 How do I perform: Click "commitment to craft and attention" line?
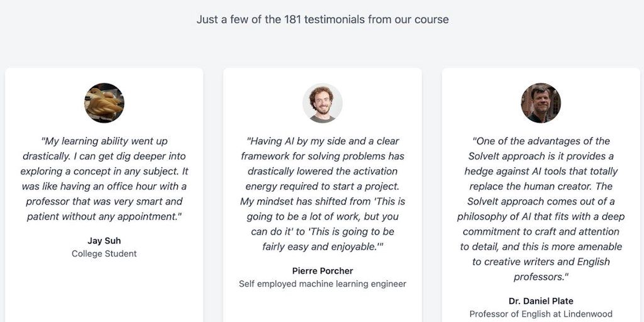[x=541, y=232]
